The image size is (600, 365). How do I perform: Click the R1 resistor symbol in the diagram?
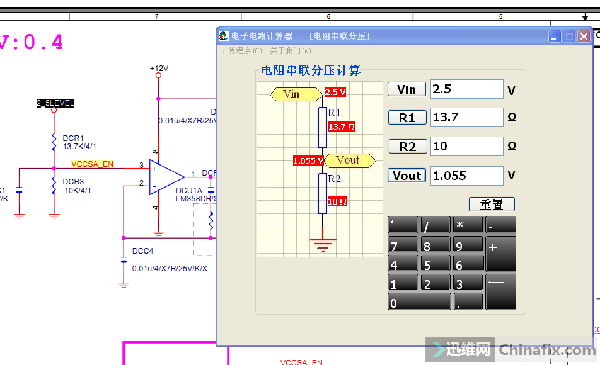point(323,127)
